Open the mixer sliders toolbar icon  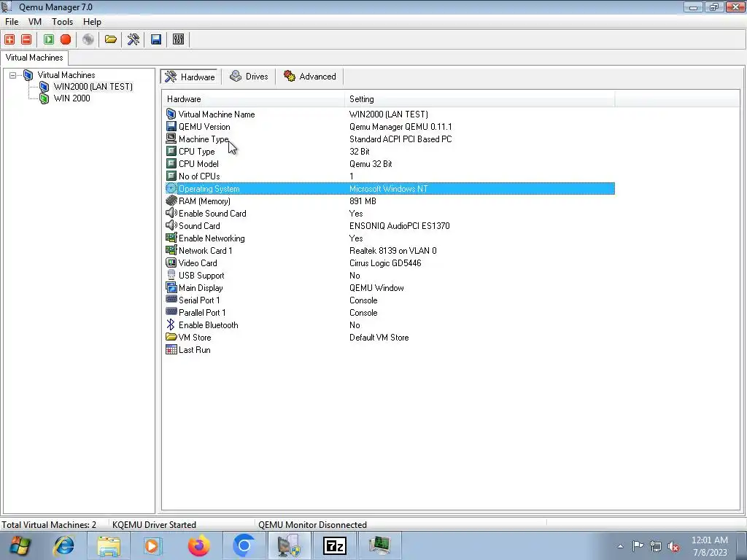point(178,39)
